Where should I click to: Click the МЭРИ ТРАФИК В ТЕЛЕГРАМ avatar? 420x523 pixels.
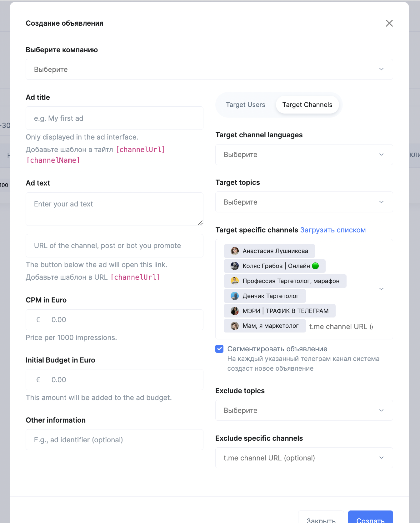[x=234, y=311]
